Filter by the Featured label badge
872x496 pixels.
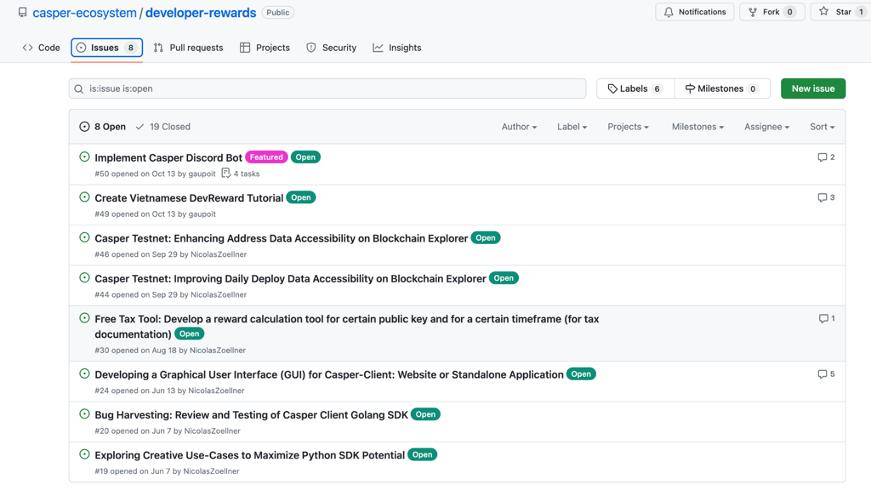tap(266, 157)
